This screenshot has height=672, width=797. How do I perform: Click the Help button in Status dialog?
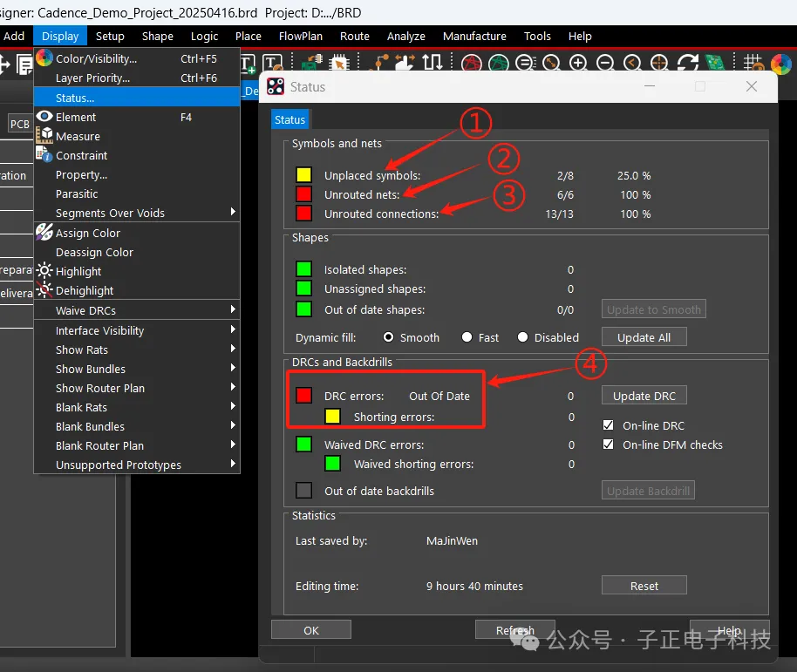(729, 630)
